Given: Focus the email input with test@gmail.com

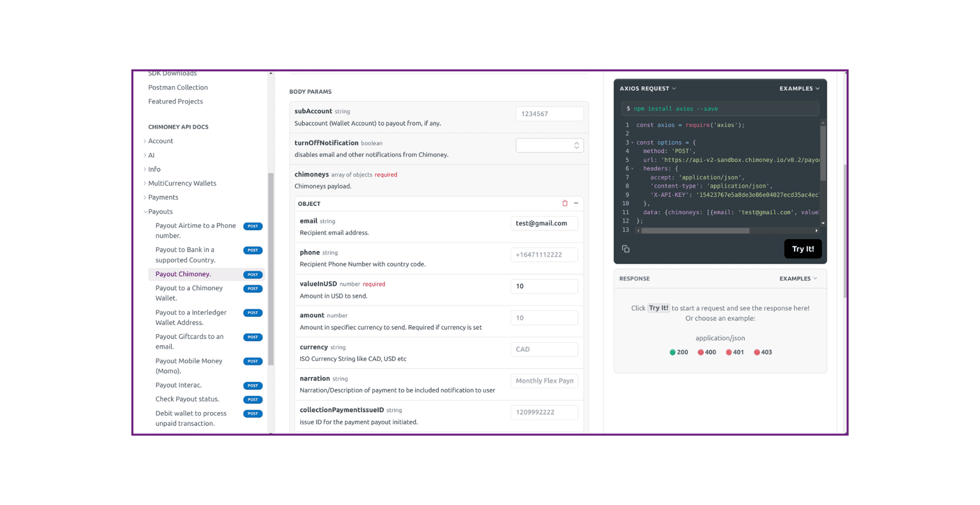Looking at the screenshot, I should (544, 223).
